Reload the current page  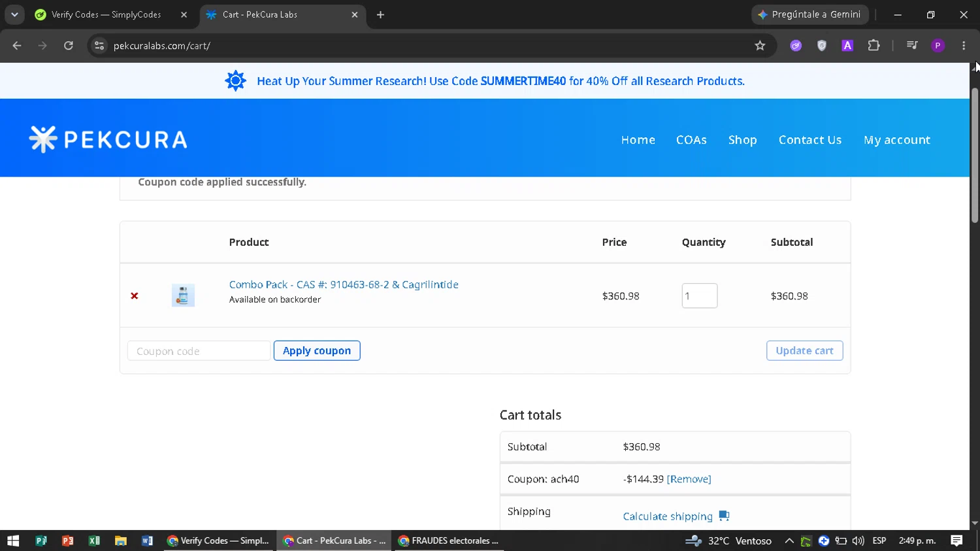tap(69, 46)
